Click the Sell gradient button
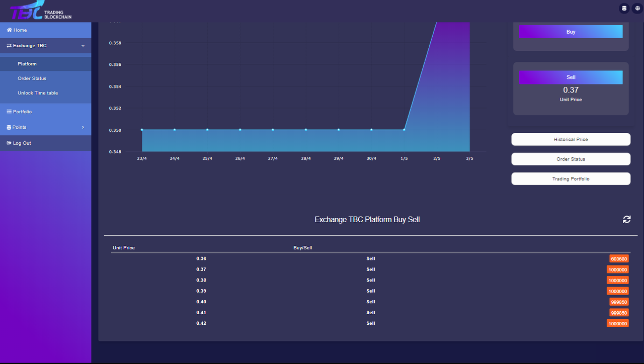 click(x=571, y=77)
